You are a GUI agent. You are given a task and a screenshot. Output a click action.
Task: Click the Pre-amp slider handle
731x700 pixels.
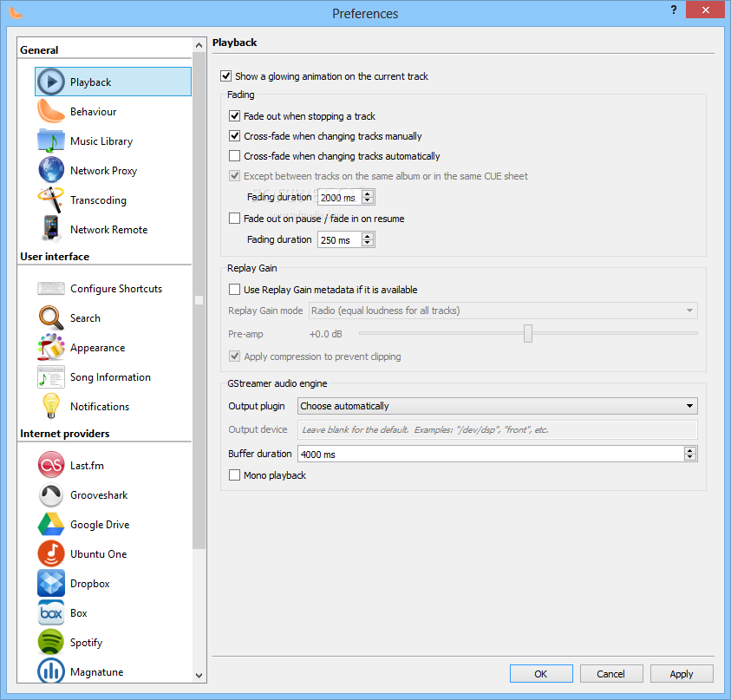528,333
